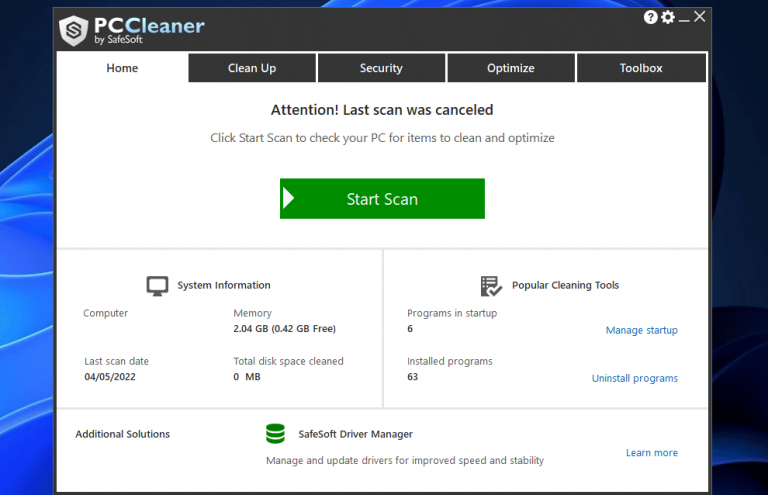Click the 'Manage and update drivers' description
The image size is (768, 495).
coord(405,461)
